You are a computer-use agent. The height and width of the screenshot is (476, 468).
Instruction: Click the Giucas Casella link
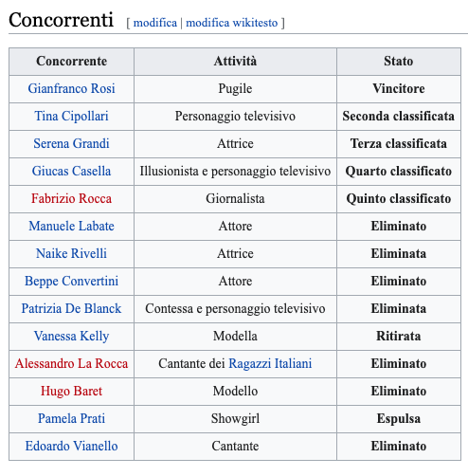click(71, 171)
